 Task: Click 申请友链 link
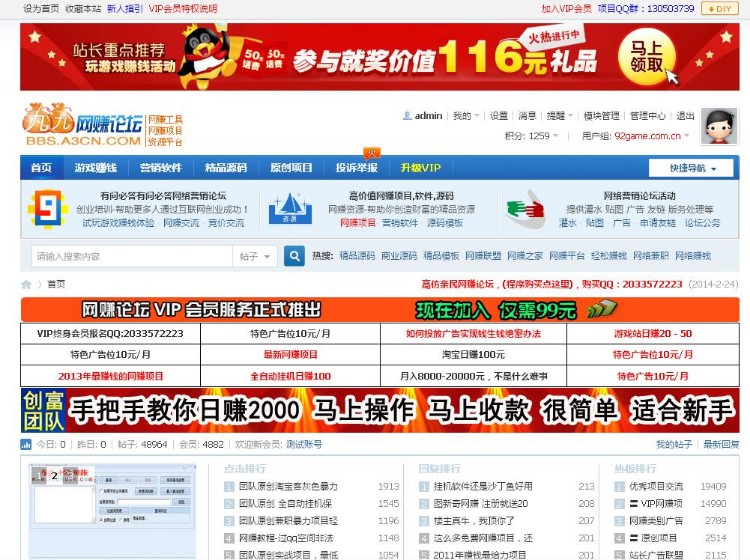(658, 223)
